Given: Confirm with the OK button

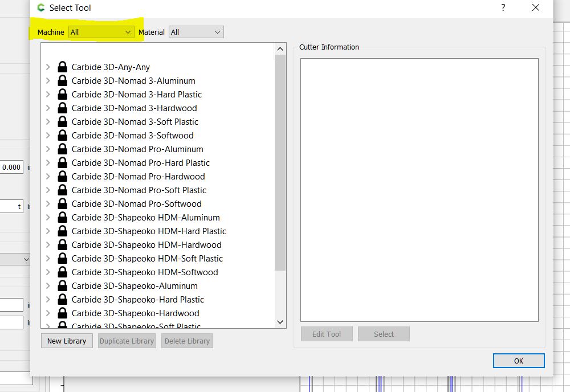Looking at the screenshot, I should [519, 361].
